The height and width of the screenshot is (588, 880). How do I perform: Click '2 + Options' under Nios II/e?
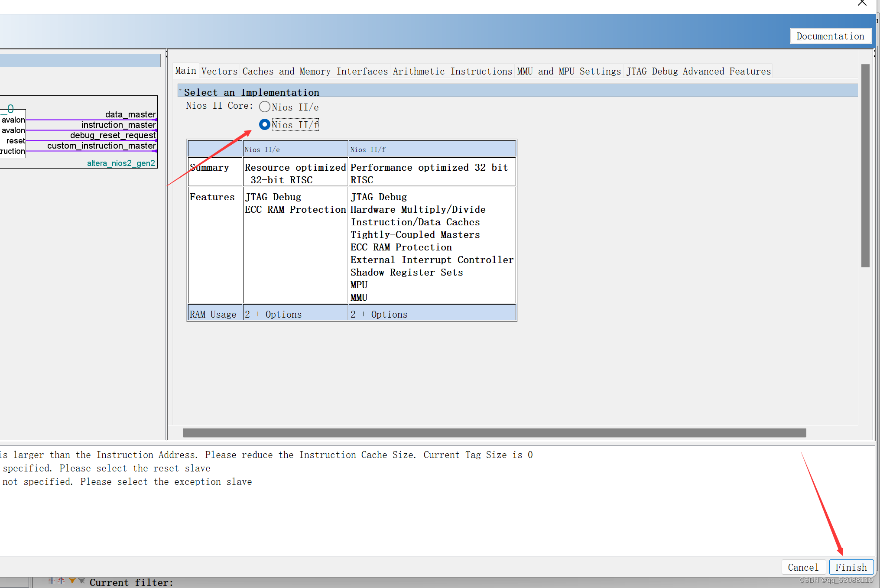[x=273, y=314]
